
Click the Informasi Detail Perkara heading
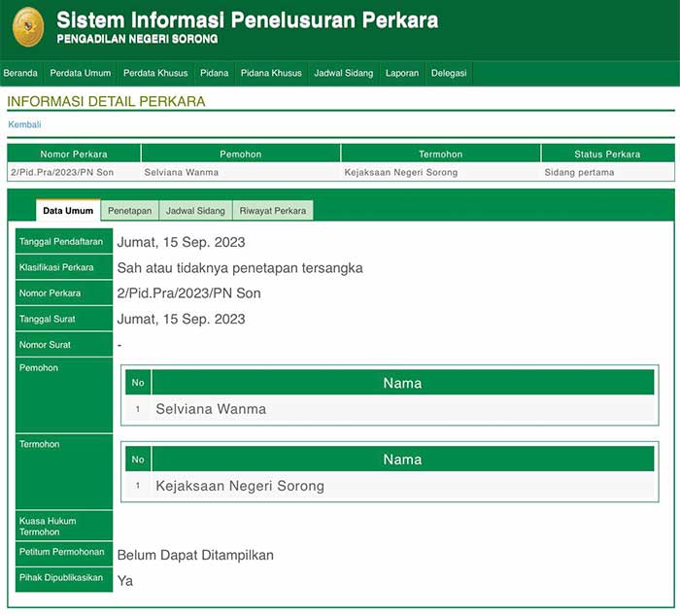point(106,101)
